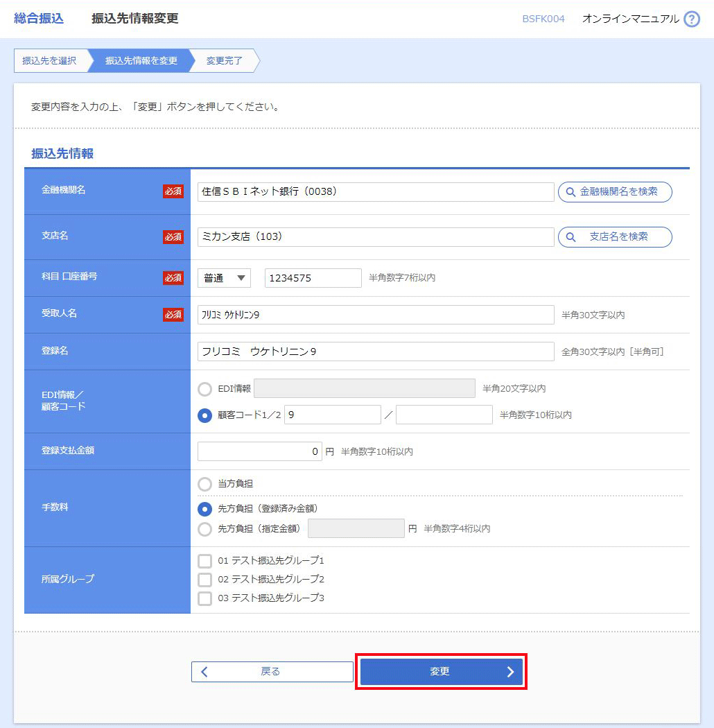Open the 普通 account type dropdown
The height and width of the screenshot is (728, 714).
[224, 278]
